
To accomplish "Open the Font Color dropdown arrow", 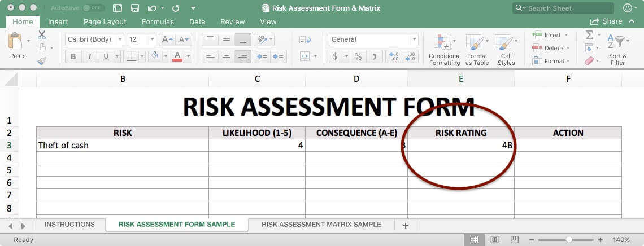I will point(188,56).
